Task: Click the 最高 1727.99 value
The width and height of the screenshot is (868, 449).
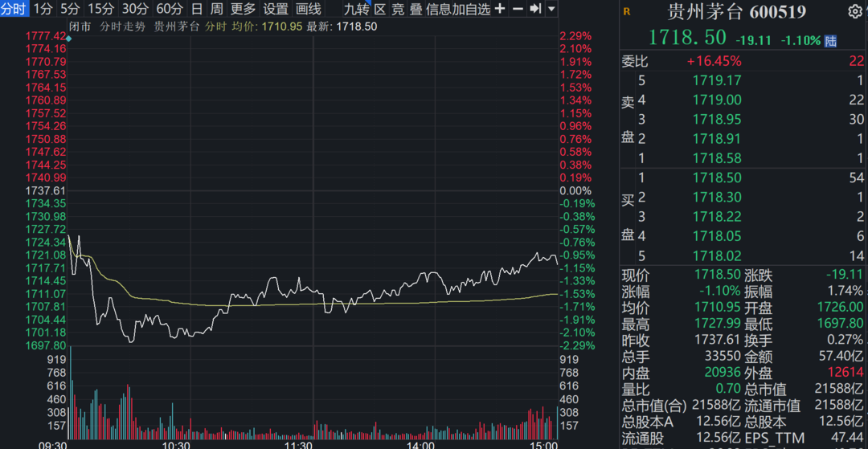Action: (x=716, y=324)
